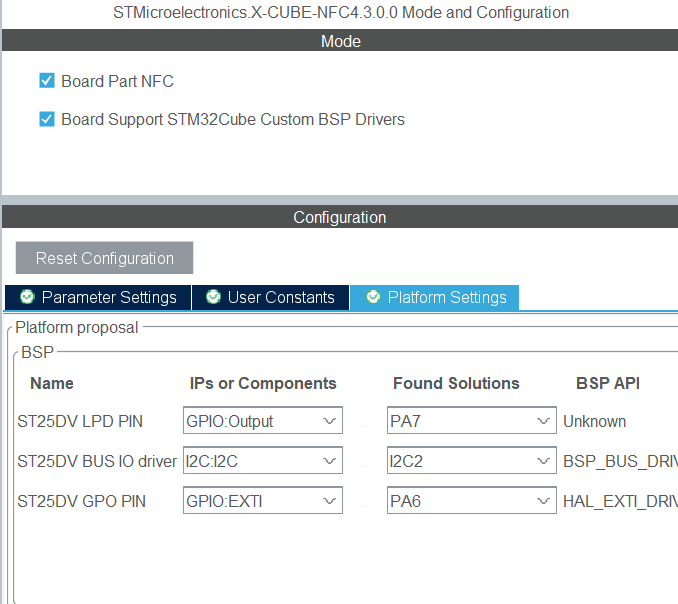Click the BSP API column header
The height and width of the screenshot is (604, 678).
point(607,383)
